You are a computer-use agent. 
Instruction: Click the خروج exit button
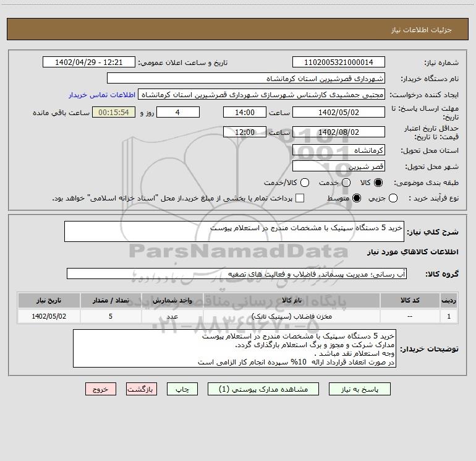(x=101, y=389)
